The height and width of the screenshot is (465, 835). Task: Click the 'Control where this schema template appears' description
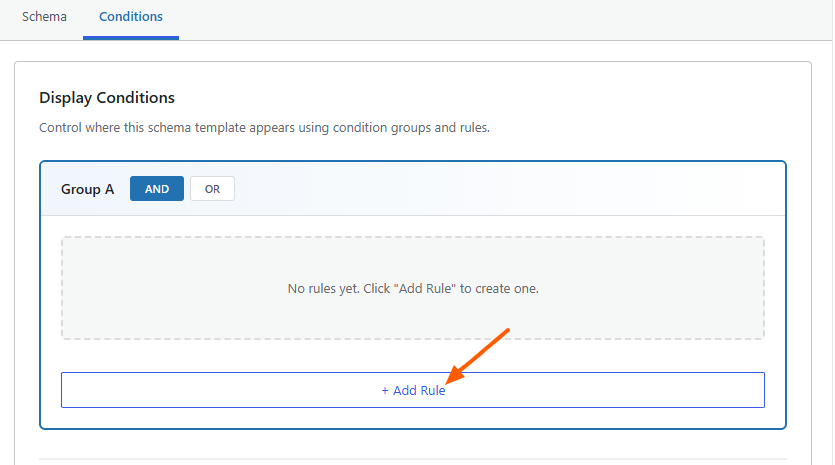point(264,128)
